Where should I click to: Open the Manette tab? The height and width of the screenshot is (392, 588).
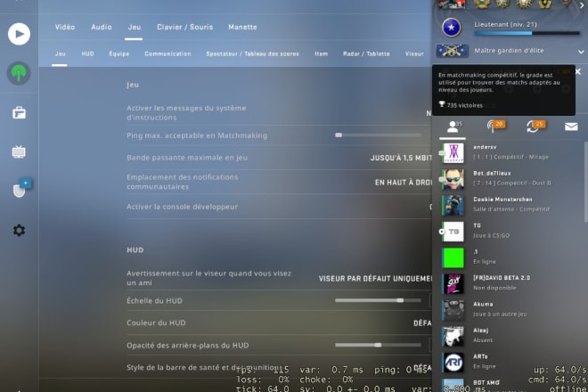[242, 27]
